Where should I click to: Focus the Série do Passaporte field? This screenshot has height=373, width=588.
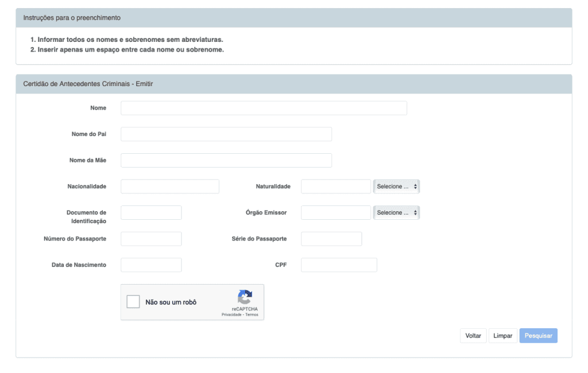pyautogui.click(x=331, y=239)
